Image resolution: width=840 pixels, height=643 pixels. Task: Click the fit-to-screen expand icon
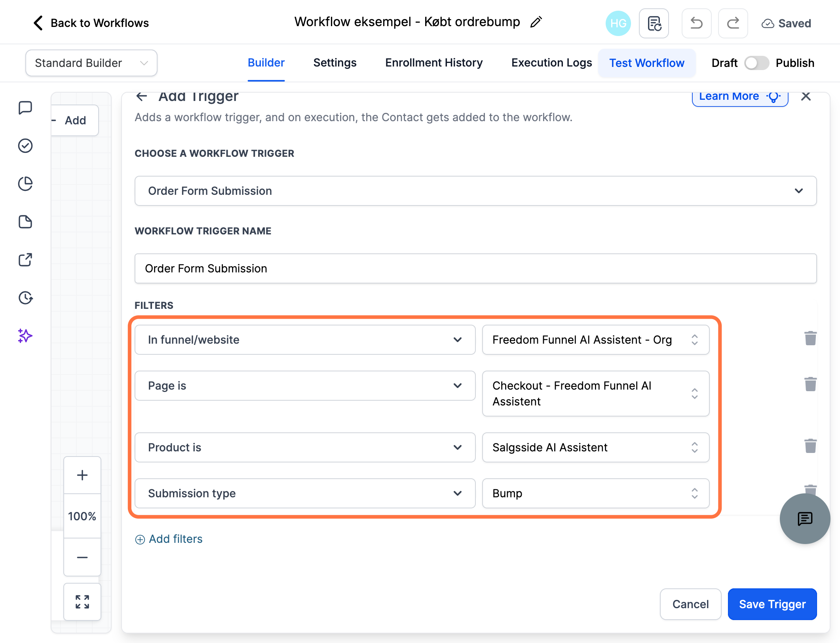[x=82, y=602]
